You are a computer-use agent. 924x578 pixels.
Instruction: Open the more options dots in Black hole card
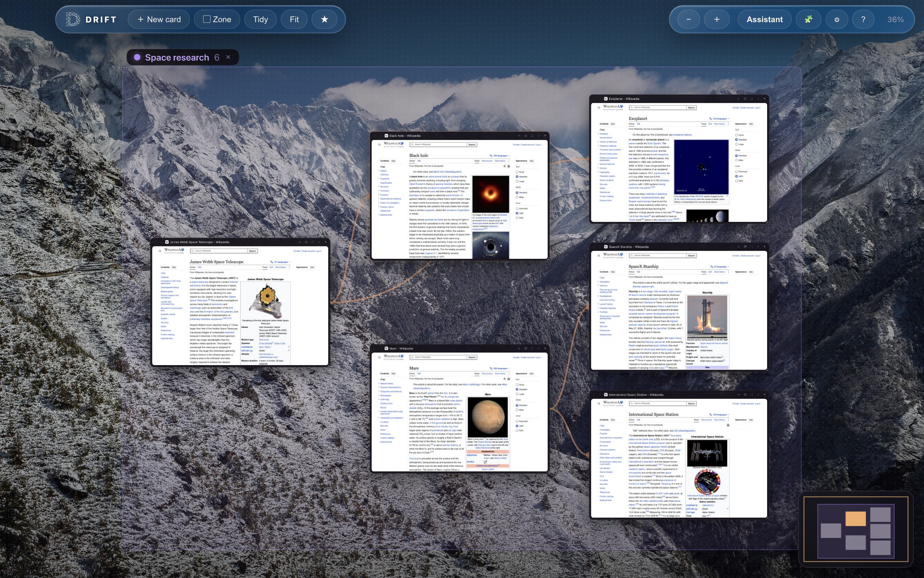point(509,161)
